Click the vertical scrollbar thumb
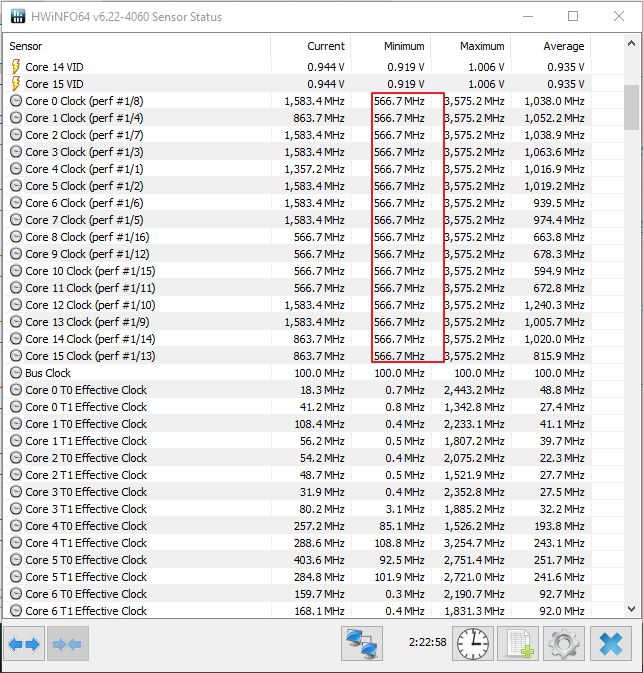 [x=631, y=107]
